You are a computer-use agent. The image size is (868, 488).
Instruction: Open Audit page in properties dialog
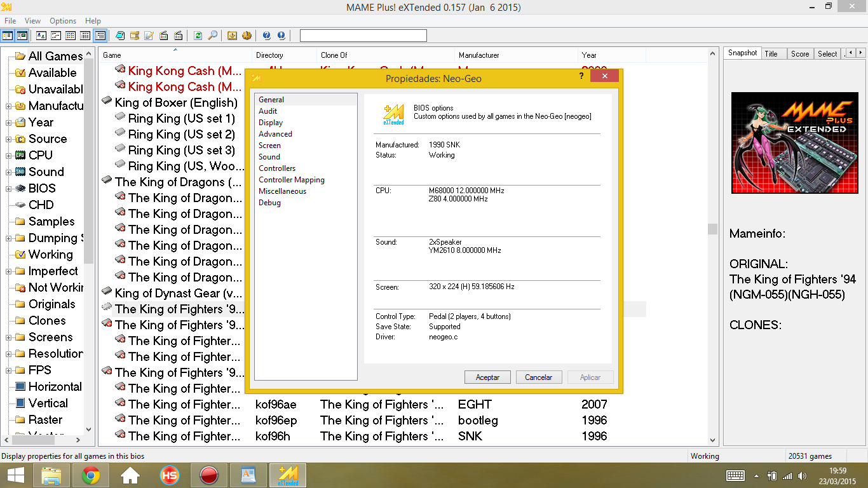pyautogui.click(x=268, y=111)
